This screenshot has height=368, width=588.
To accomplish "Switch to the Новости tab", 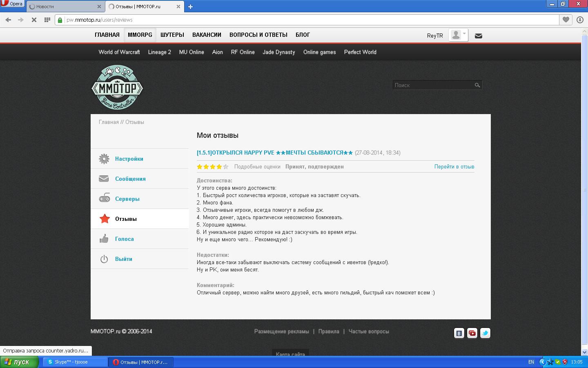I will [x=65, y=7].
